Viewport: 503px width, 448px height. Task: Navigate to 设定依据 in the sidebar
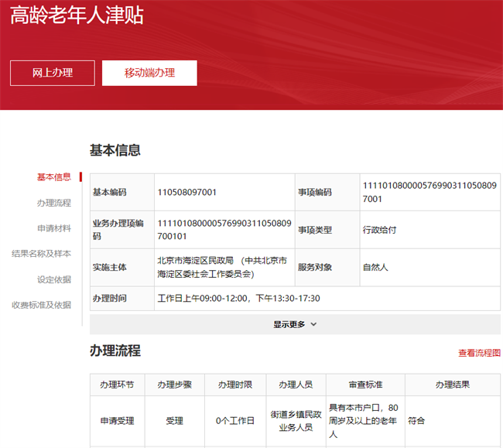[54, 279]
